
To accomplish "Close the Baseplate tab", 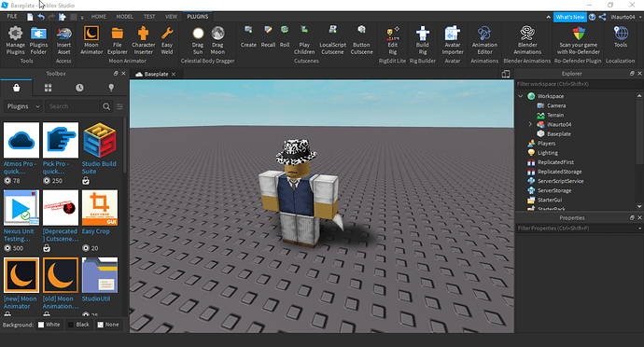I will 174,75.
